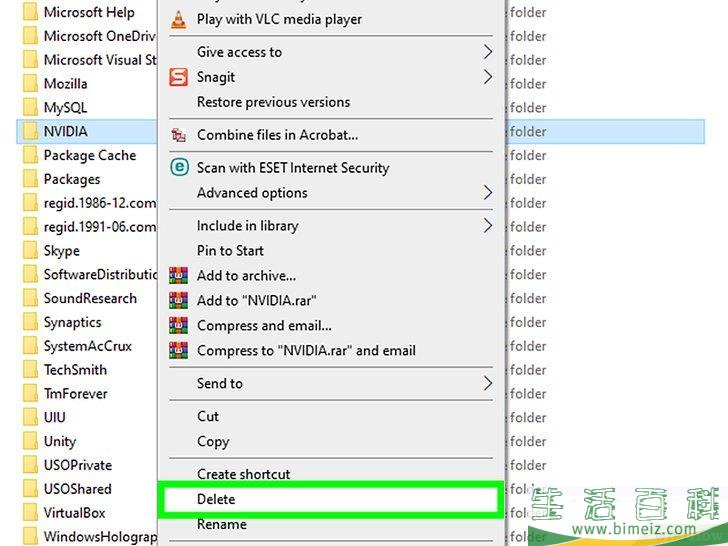Select the Mozilla folder in list
This screenshot has width=728, height=546.
65,84
